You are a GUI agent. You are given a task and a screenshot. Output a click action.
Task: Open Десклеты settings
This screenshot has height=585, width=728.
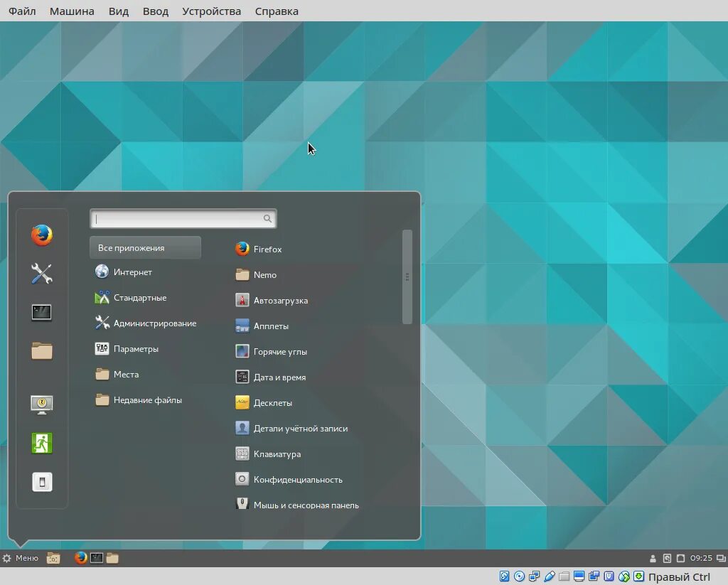264,402
